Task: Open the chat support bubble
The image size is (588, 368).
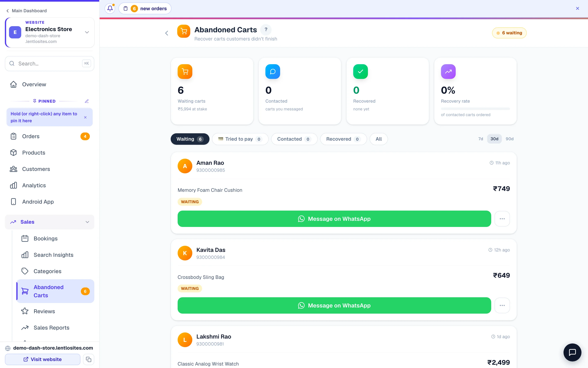Action: [572, 352]
